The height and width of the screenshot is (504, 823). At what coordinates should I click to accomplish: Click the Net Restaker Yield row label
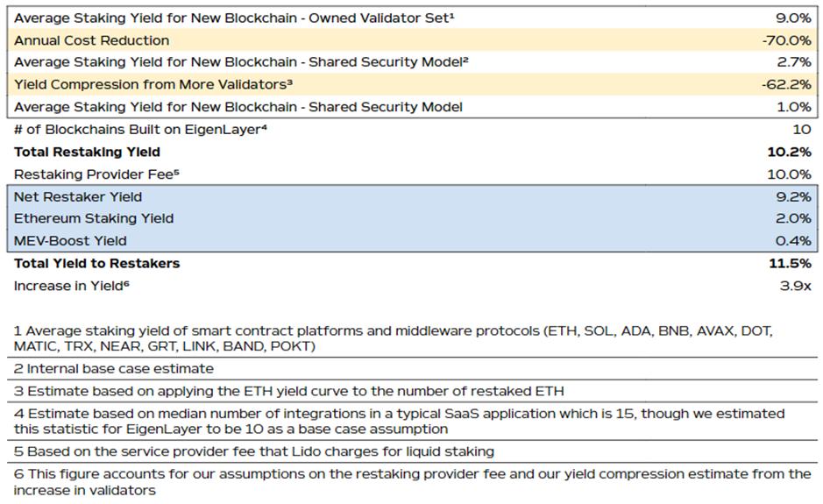coord(78,196)
